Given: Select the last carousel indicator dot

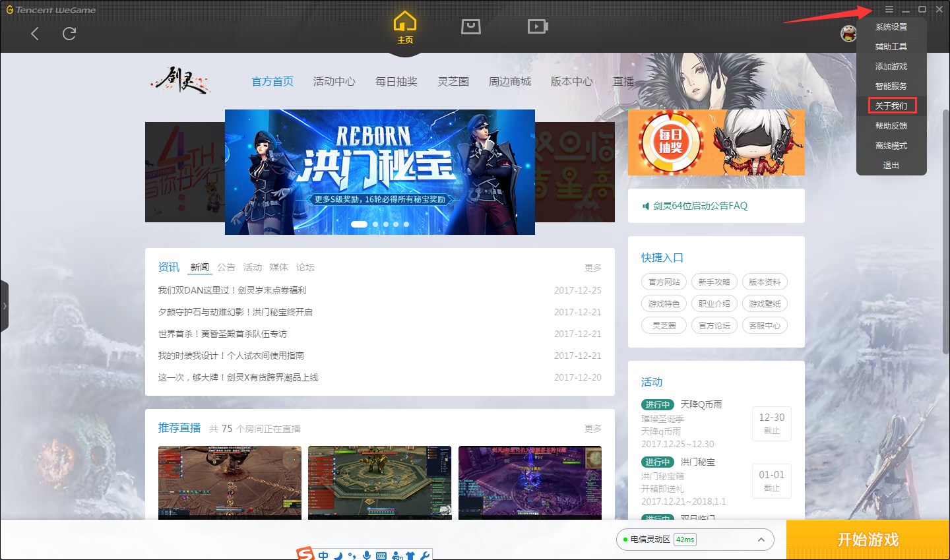Looking at the screenshot, I should 406,224.
